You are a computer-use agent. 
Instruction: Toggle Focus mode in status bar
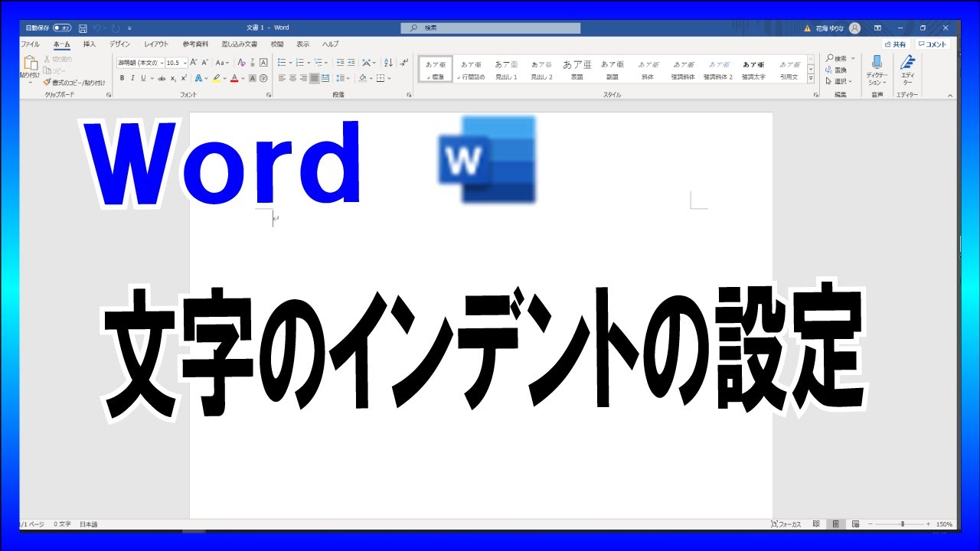click(x=786, y=524)
